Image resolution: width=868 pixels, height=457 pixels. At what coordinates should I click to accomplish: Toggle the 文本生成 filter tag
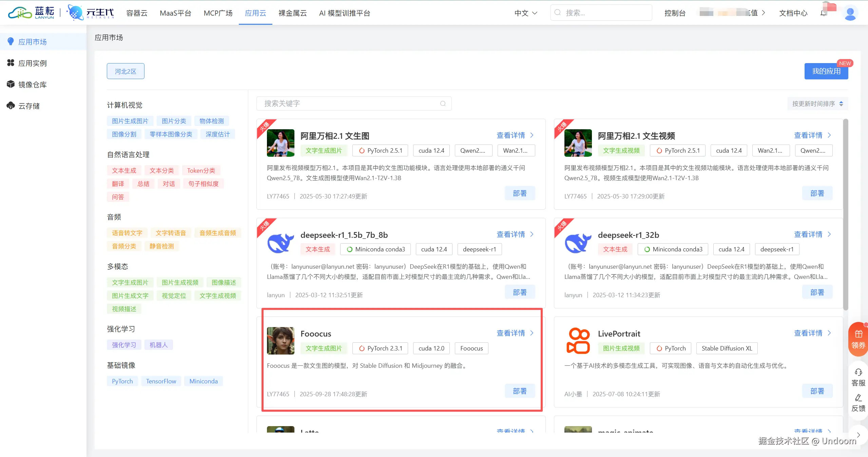pyautogui.click(x=124, y=170)
